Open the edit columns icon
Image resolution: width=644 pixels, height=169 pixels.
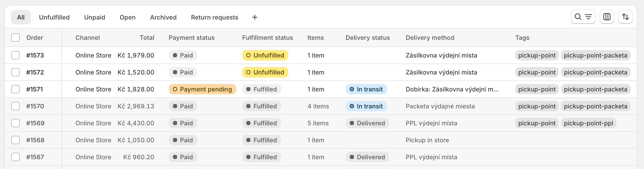click(607, 17)
